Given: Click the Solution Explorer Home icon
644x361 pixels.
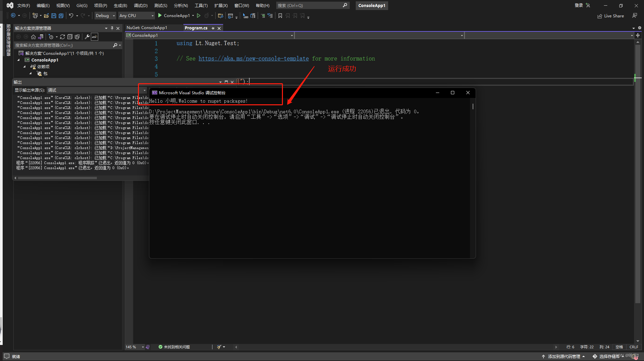Looking at the screenshot, I should [x=33, y=37].
